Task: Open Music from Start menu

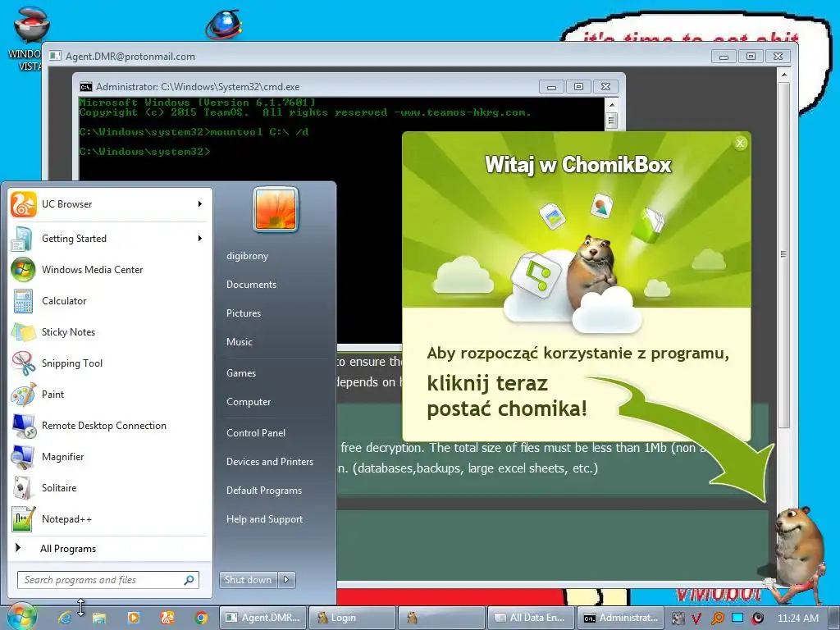Action: pyautogui.click(x=240, y=342)
